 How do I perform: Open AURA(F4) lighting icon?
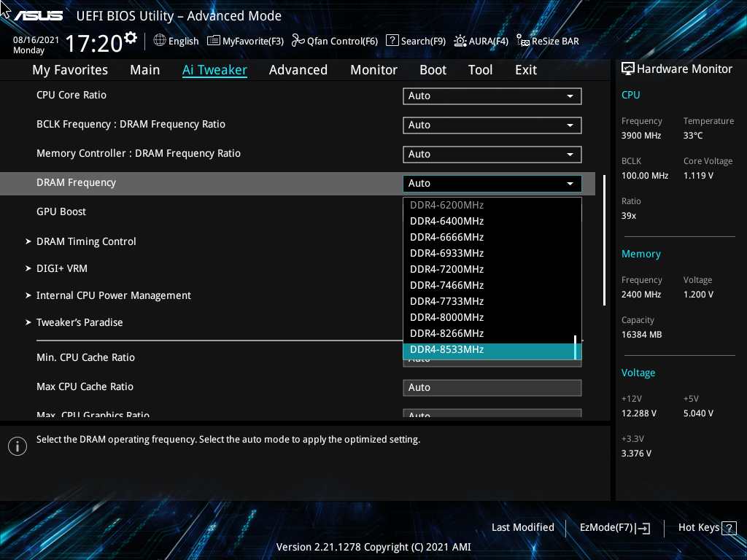coord(460,41)
